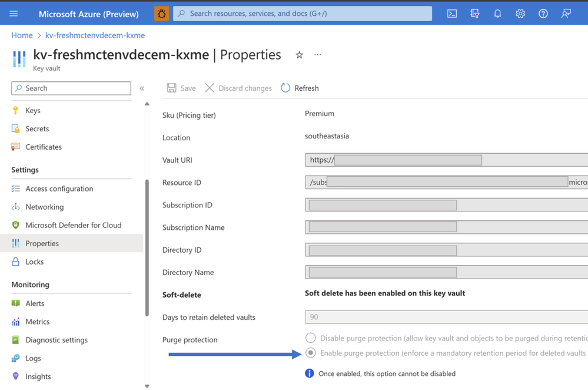Go to the Home breadcrumb link
588x390 pixels.
click(x=22, y=35)
